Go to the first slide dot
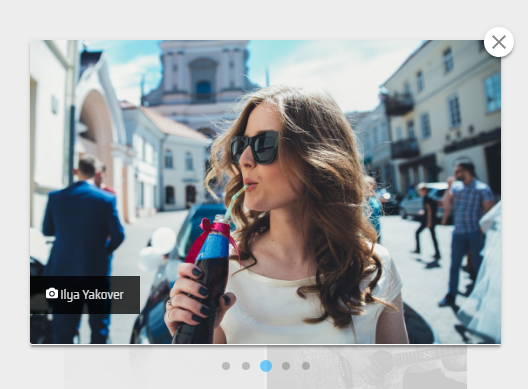528x389 pixels. [x=226, y=366]
